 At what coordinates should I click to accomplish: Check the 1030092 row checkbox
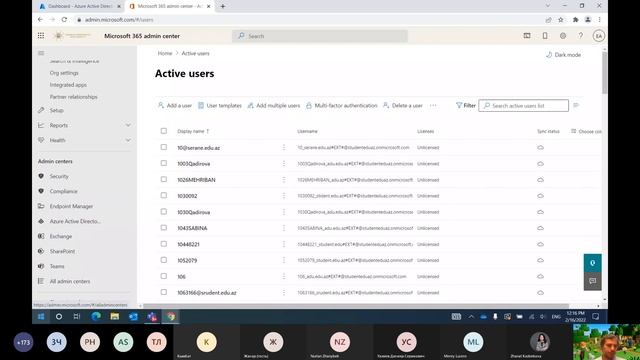tap(164, 196)
